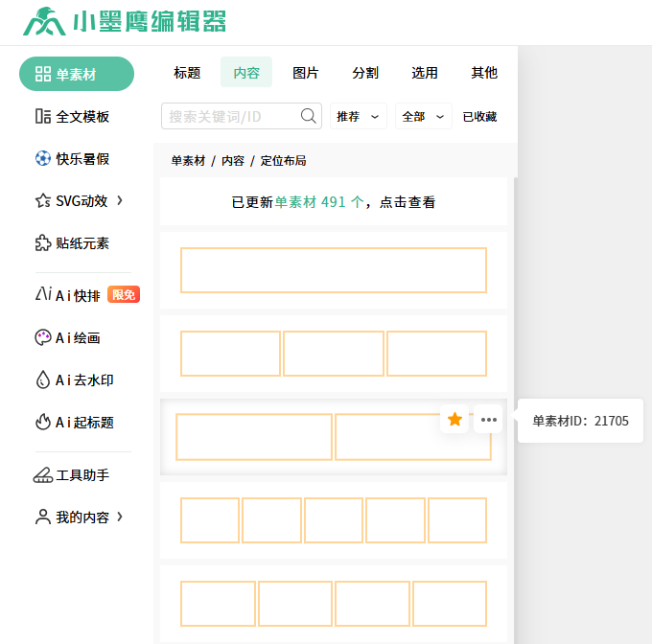Click the 贴纸元素 puzzle icon
The image size is (652, 644).
[x=43, y=243]
